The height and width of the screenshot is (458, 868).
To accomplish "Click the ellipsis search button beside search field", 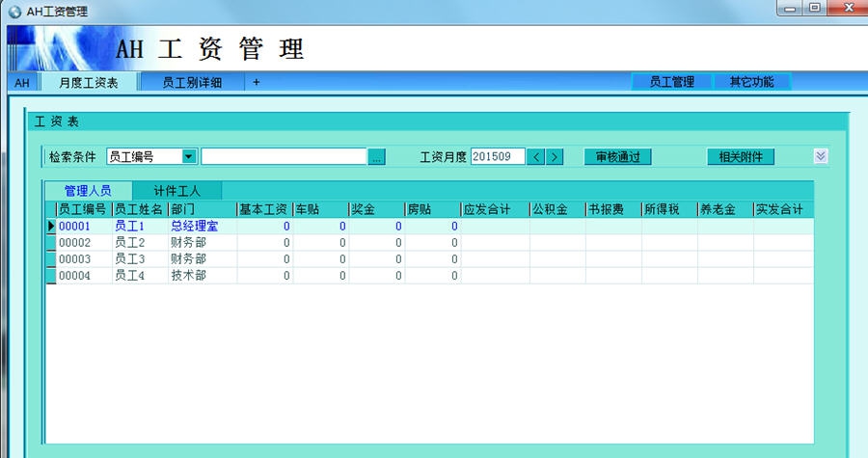I will pos(376,157).
